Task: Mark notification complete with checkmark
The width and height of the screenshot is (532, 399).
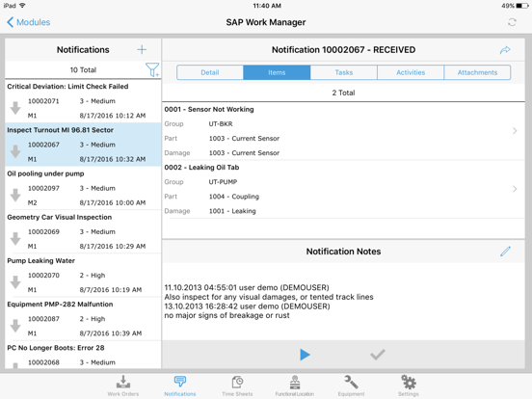Action: point(378,355)
